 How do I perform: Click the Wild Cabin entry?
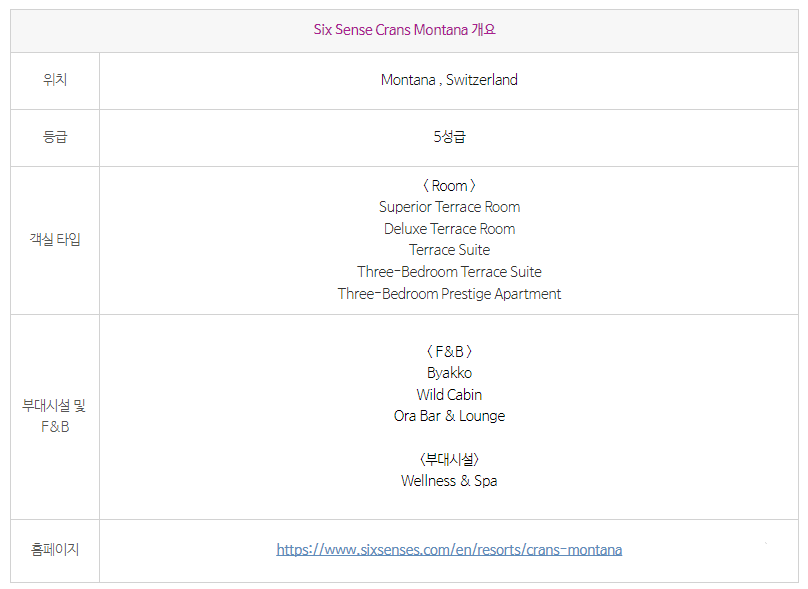(x=449, y=395)
